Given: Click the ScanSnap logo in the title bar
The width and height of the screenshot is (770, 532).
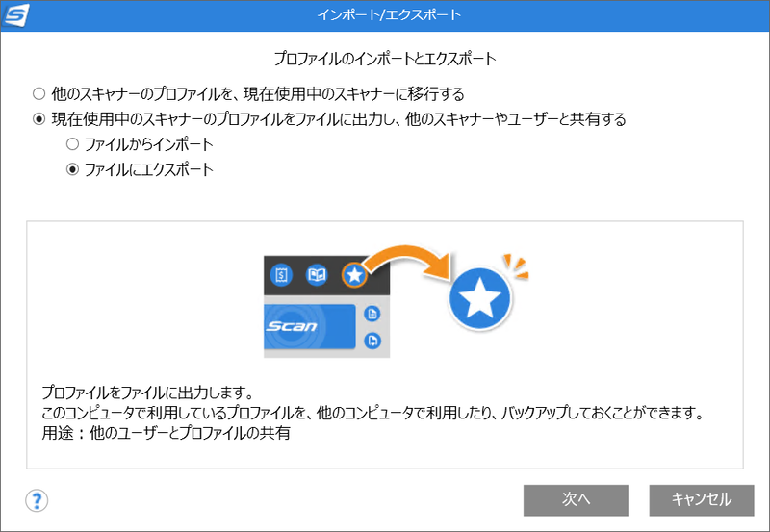Looking at the screenshot, I should pyautogui.click(x=16, y=15).
